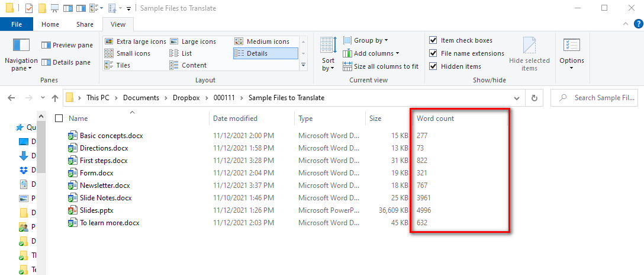
Task: Tick the select-all checkbox beside Name
Action: [x=59, y=119]
